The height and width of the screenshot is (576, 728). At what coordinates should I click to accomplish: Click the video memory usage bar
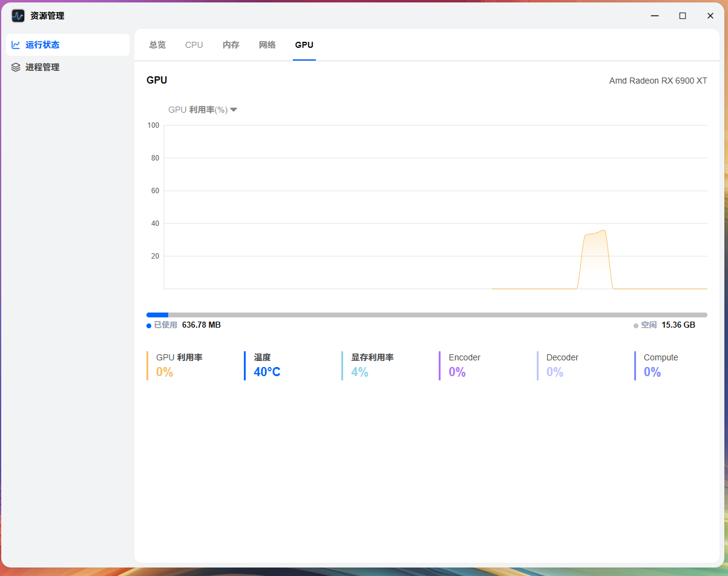pyautogui.click(x=427, y=315)
